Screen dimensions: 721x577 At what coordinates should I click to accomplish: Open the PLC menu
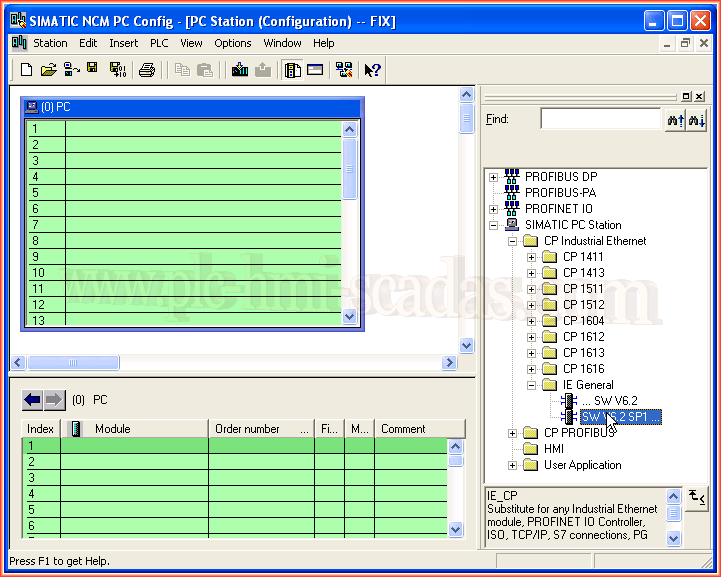click(159, 43)
